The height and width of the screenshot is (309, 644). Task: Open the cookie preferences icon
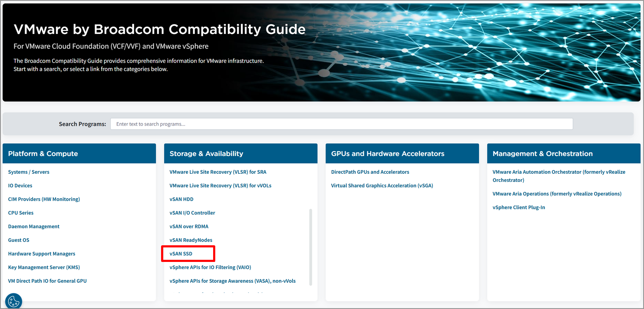point(14,302)
